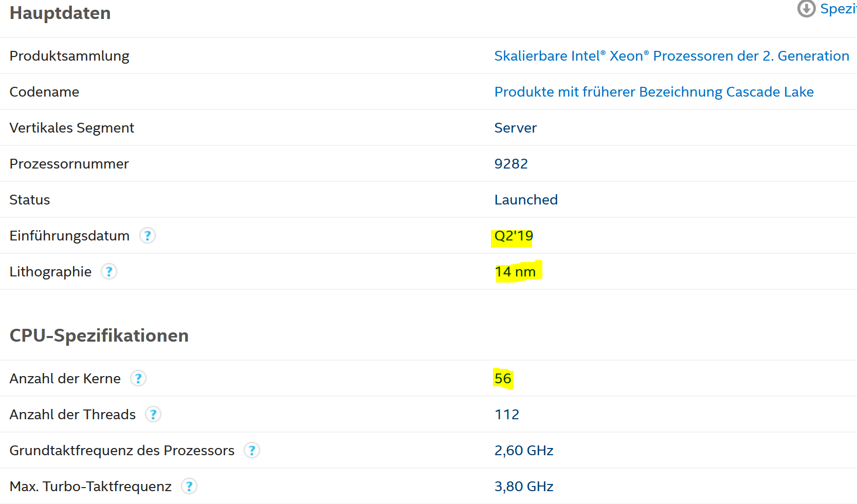Click the Launched status value
857x504 pixels.
click(526, 199)
